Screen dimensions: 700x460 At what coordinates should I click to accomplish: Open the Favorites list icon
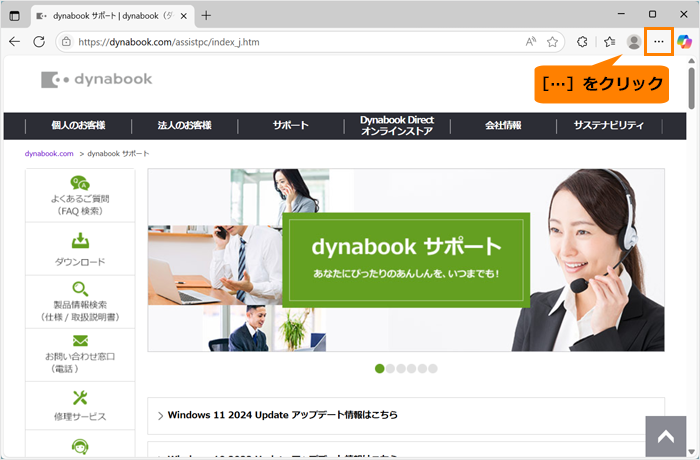pyautogui.click(x=609, y=42)
